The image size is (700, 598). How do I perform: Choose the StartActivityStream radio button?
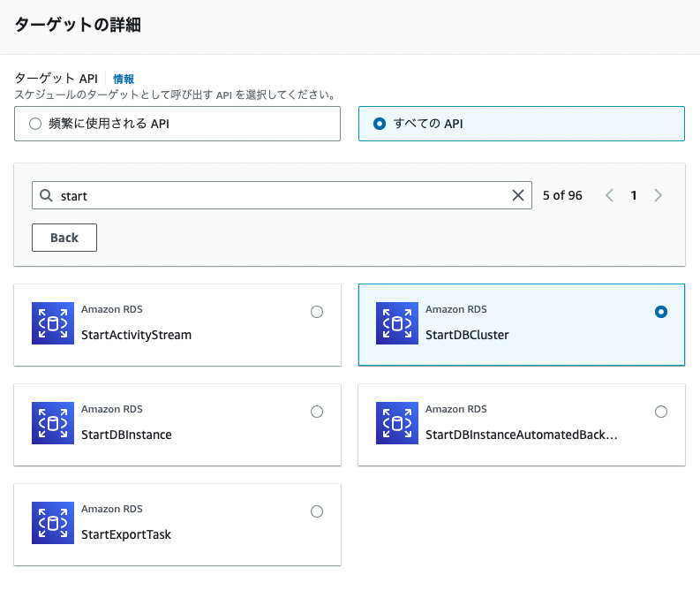point(317,312)
